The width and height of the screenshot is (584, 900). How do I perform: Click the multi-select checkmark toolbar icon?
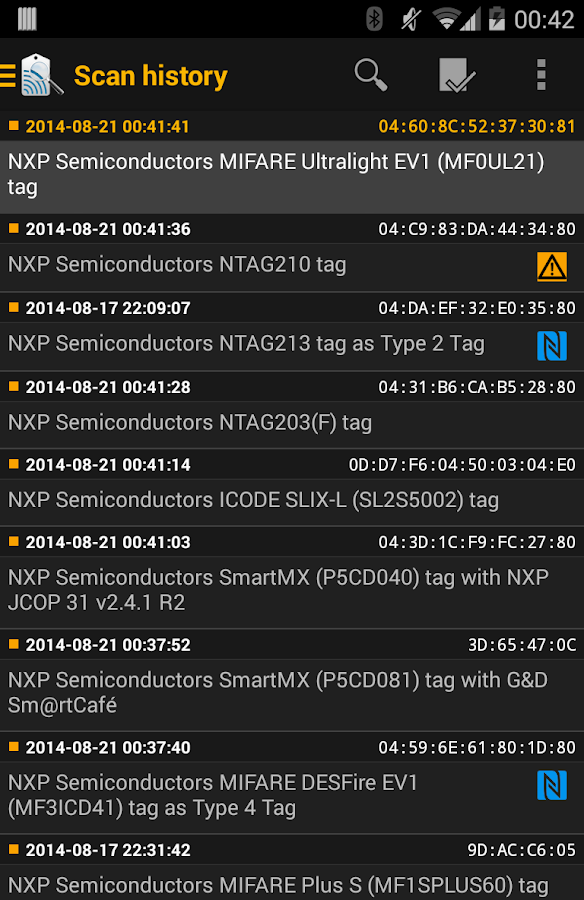(456, 75)
